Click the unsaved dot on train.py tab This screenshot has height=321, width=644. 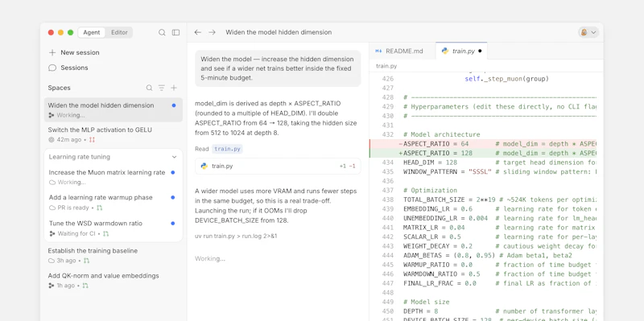pos(480,51)
